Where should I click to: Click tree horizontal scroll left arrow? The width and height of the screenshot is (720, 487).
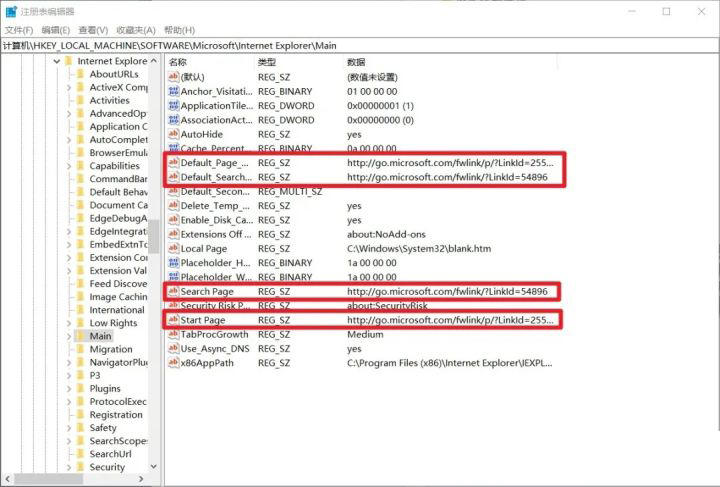coord(7,479)
